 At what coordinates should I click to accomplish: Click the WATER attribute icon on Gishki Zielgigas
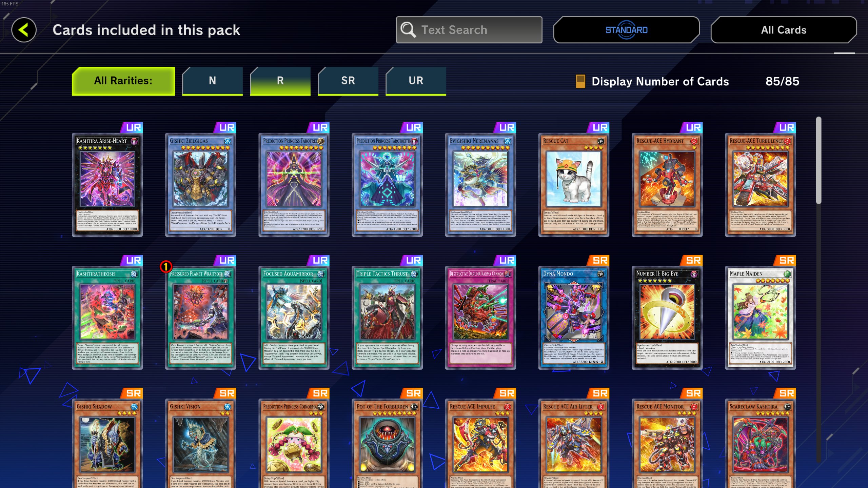[x=228, y=141]
